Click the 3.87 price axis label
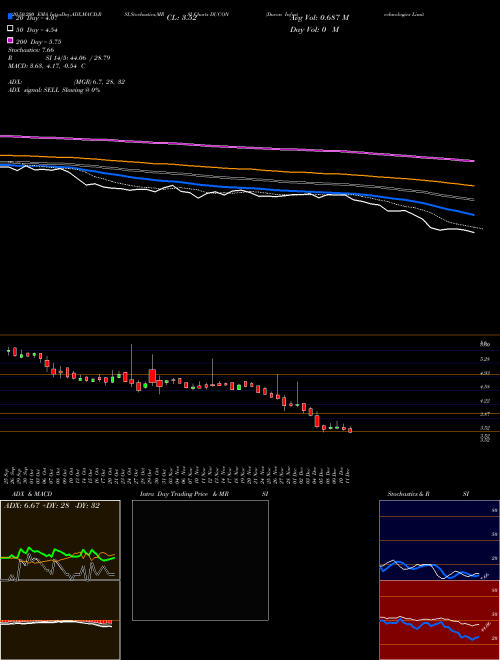Image resolution: width=500 pixels, height=660 pixels. pyautogui.click(x=485, y=414)
